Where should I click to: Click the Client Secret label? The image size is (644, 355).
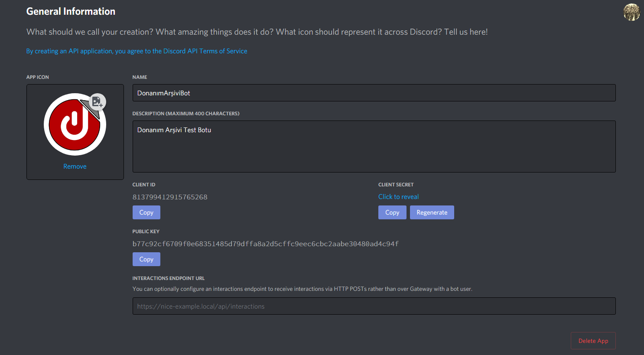coord(396,185)
